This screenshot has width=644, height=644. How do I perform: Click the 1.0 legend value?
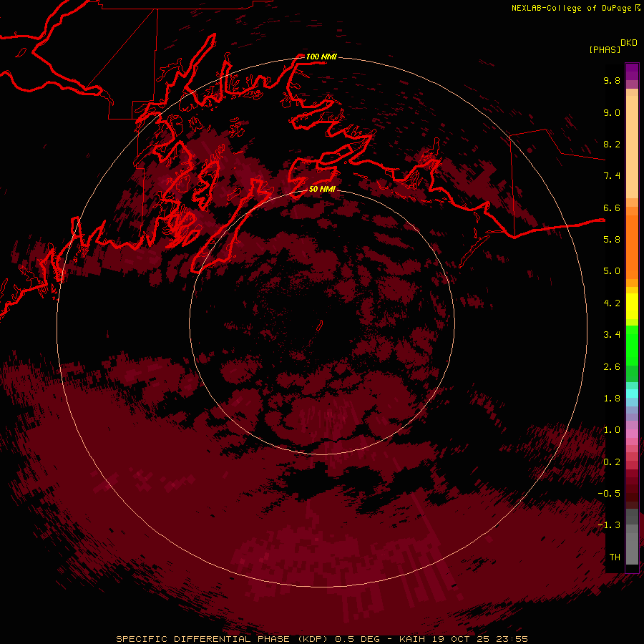[x=612, y=430]
